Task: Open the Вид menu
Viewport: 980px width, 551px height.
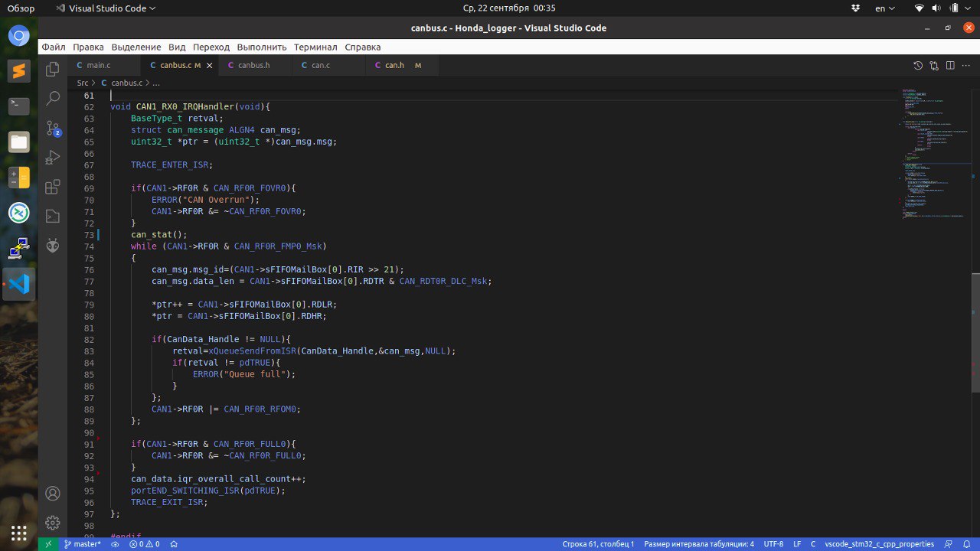Action: [177, 47]
